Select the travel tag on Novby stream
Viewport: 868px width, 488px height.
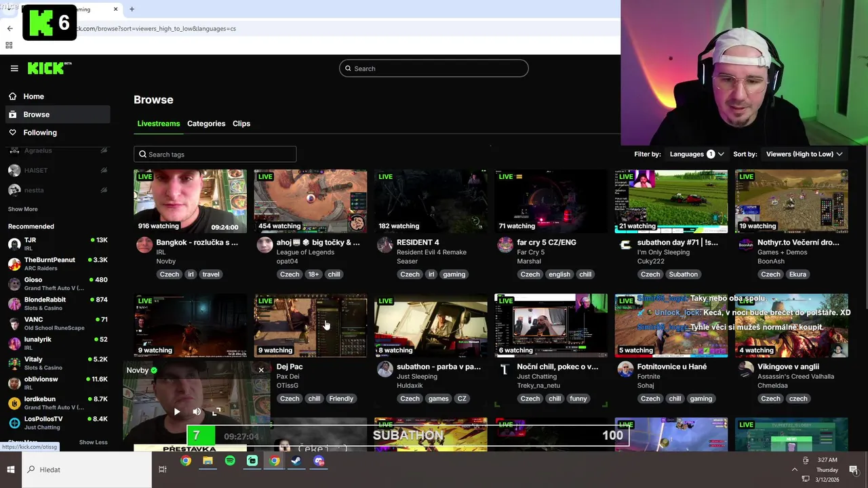click(x=211, y=274)
